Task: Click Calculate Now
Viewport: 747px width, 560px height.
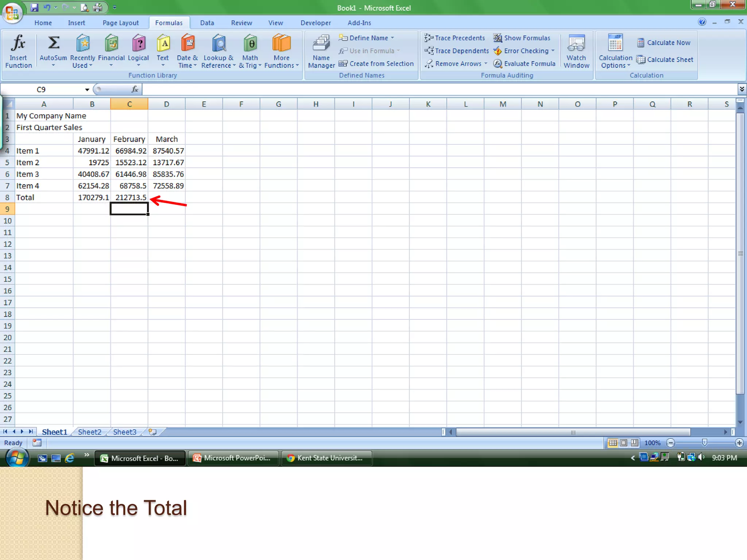Action: tap(664, 43)
